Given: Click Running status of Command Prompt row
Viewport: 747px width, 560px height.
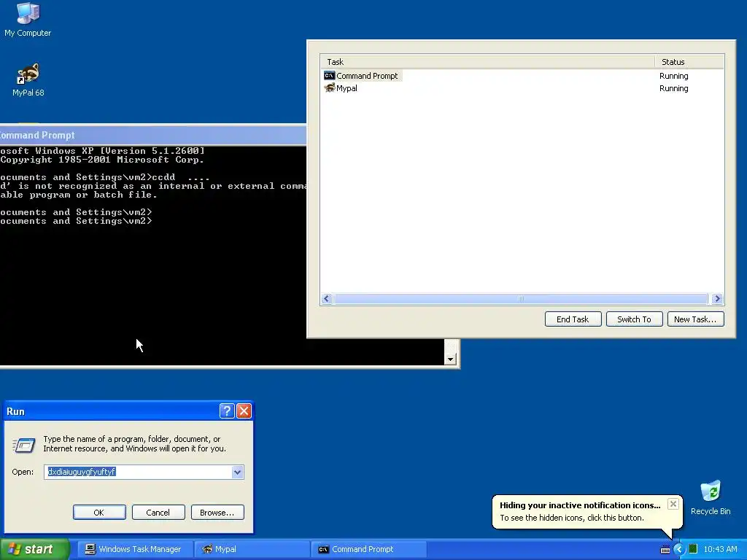Looking at the screenshot, I should pos(673,76).
